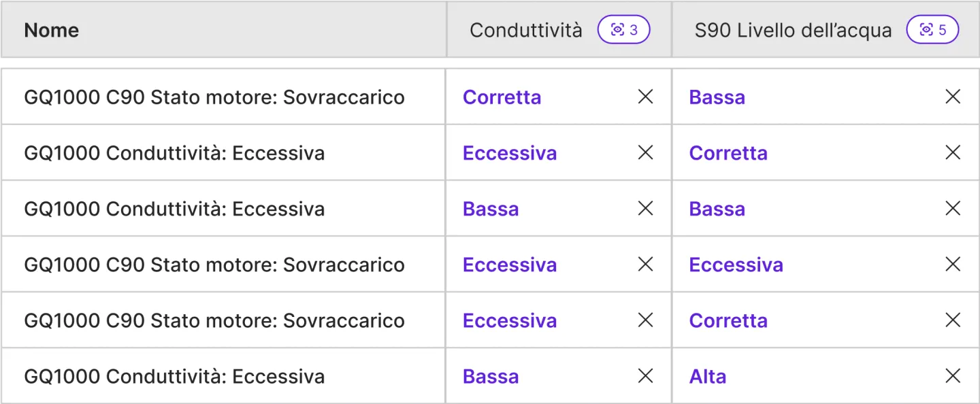Screen dimensions: 980x404
Task: Click Eccessiva conductivity beside Eccessiva water level
Action: [x=509, y=265]
